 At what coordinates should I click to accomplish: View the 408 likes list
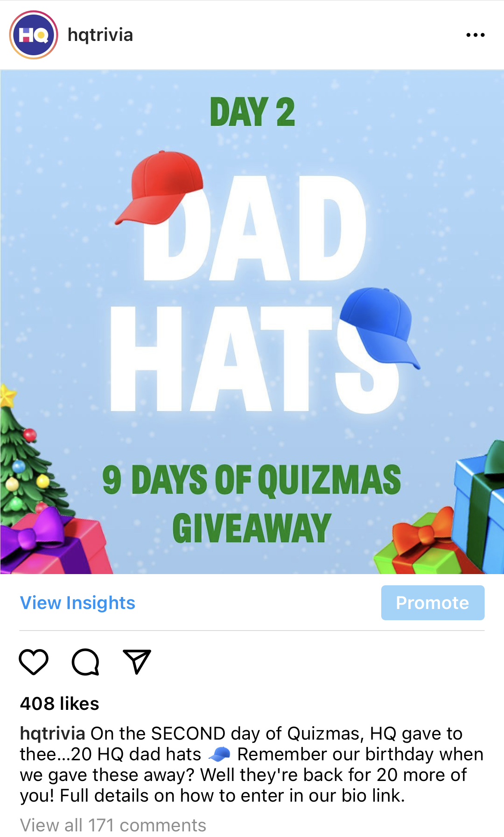pyautogui.click(x=59, y=703)
